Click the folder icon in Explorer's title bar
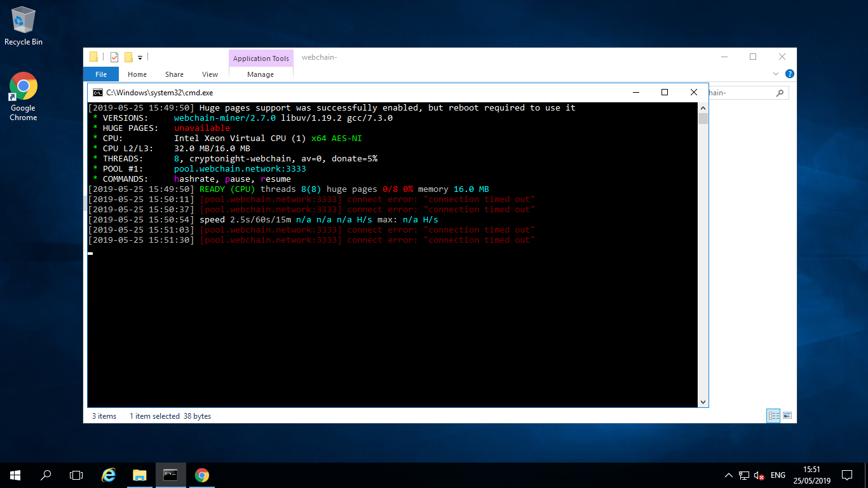868x488 pixels. click(94, 57)
